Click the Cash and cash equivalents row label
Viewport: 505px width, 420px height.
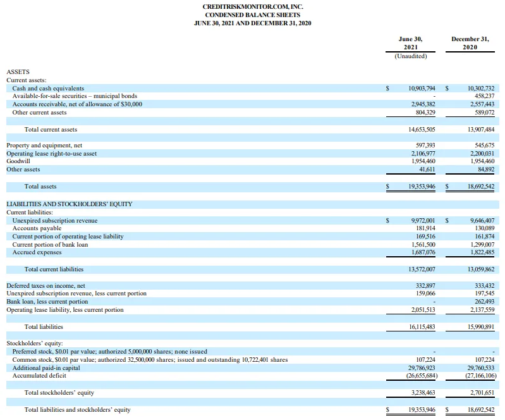tap(48, 89)
